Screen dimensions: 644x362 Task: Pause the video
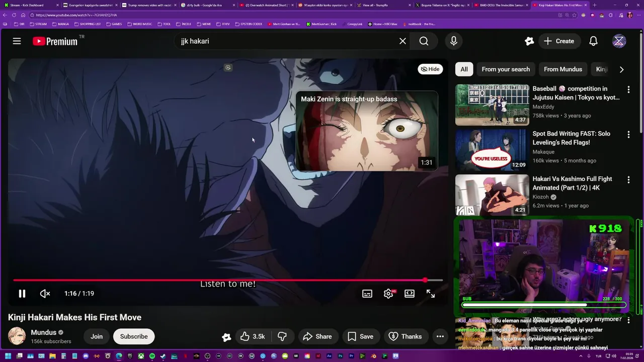coord(22,294)
